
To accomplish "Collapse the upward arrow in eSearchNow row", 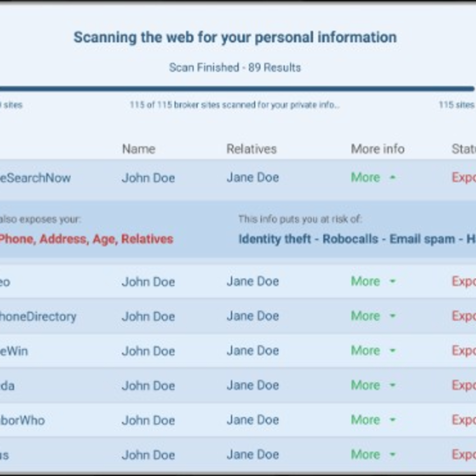I will [x=393, y=177].
